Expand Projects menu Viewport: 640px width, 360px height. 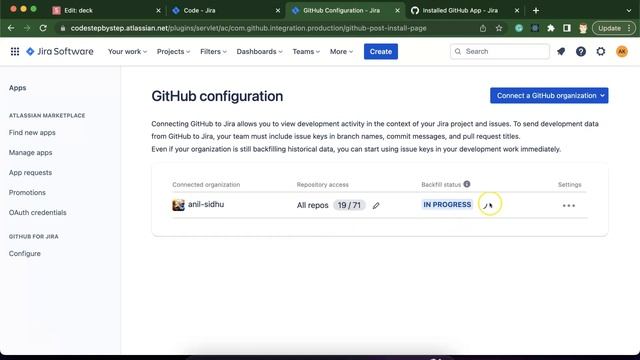[x=173, y=51]
